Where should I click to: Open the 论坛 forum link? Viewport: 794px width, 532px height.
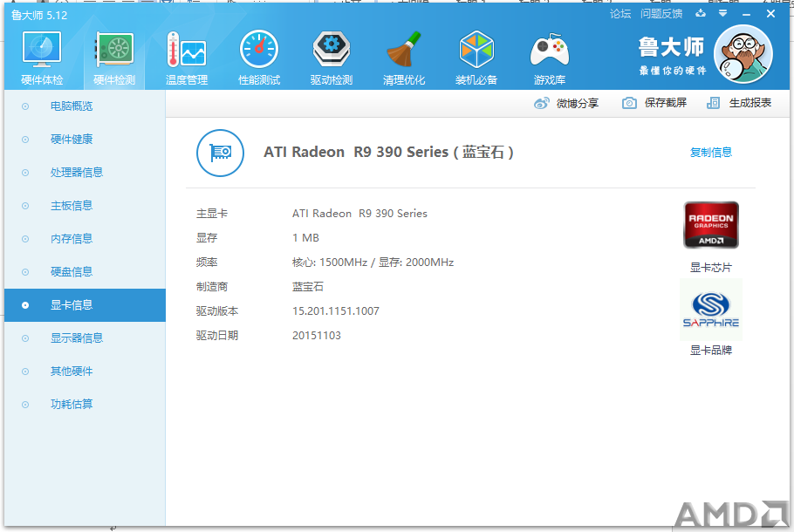pyautogui.click(x=620, y=14)
